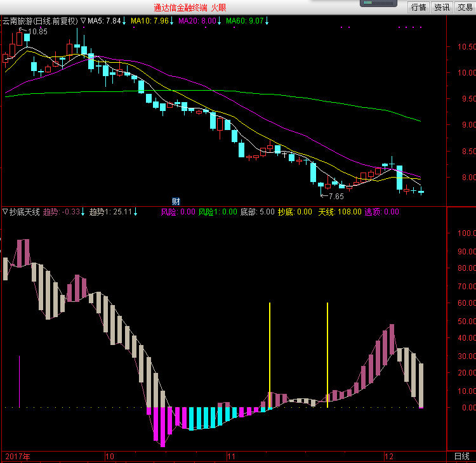The width and height of the screenshot is (476, 463).
Task: Click the 风险: 0.00 value
Action: tap(178, 212)
